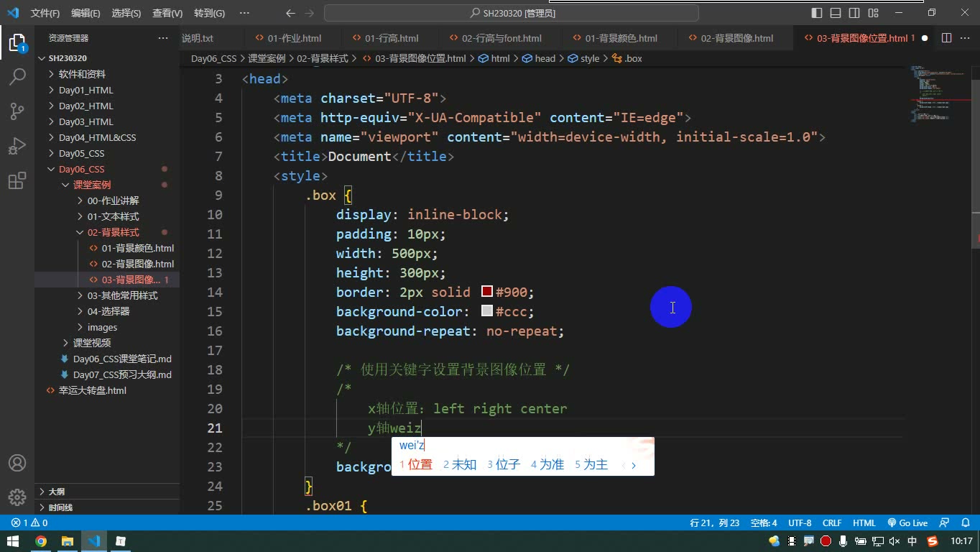This screenshot has height=552, width=980.
Task: Click the command center search box
Action: click(x=512, y=13)
